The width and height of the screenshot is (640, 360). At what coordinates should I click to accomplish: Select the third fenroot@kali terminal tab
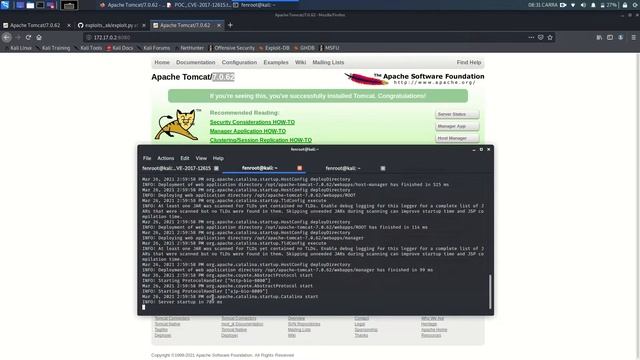pyautogui.click(x=343, y=168)
